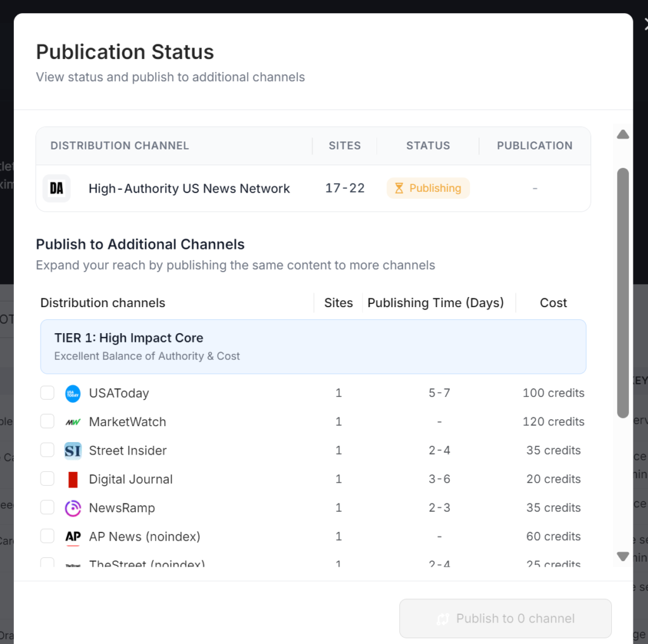Click the Street Insider SI icon

coord(72,450)
